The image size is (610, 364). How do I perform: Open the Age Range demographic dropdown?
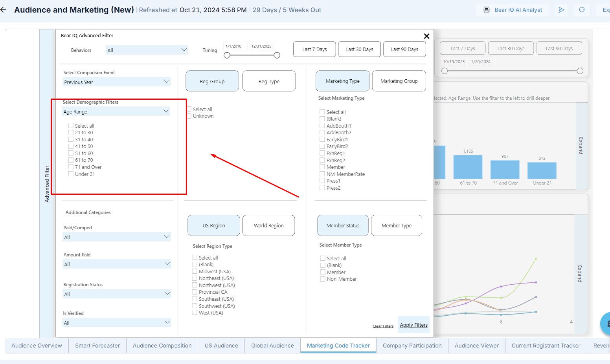pyautogui.click(x=116, y=111)
